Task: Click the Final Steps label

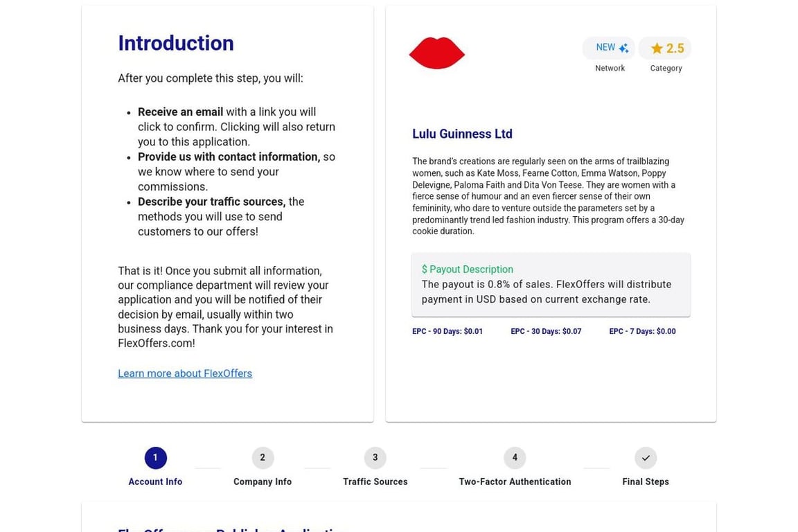Action: [646, 481]
